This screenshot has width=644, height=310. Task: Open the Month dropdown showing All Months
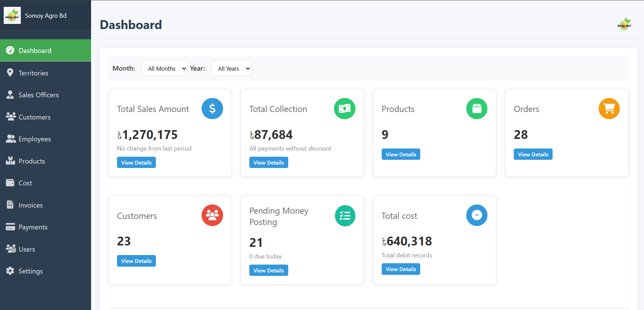[164, 69]
